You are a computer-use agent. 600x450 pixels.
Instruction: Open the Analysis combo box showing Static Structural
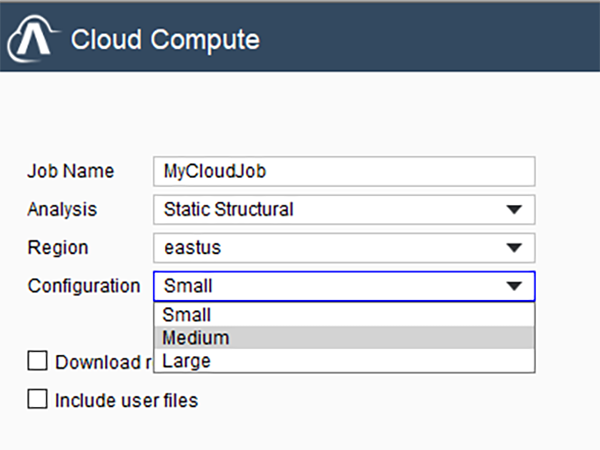(x=330, y=210)
